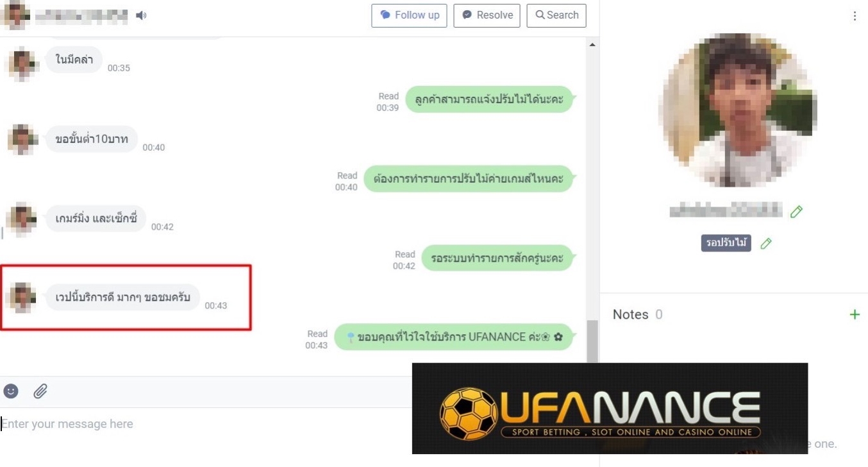Click the รอปรับไม้ tag label
The width and height of the screenshot is (868, 467).
pyautogui.click(x=726, y=243)
